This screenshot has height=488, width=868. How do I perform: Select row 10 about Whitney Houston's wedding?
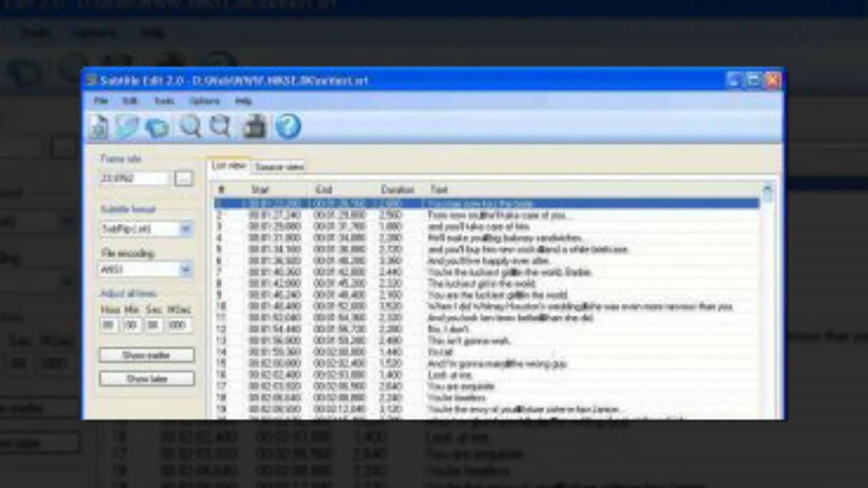486,306
